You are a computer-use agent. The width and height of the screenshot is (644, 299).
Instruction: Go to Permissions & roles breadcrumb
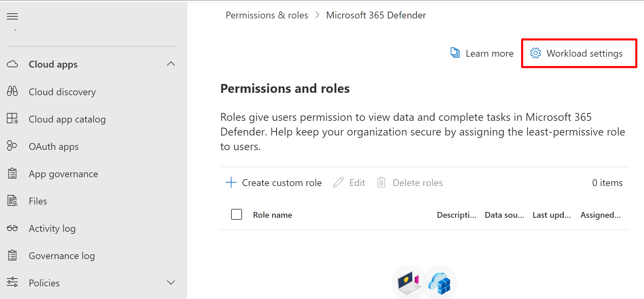pyautogui.click(x=267, y=15)
